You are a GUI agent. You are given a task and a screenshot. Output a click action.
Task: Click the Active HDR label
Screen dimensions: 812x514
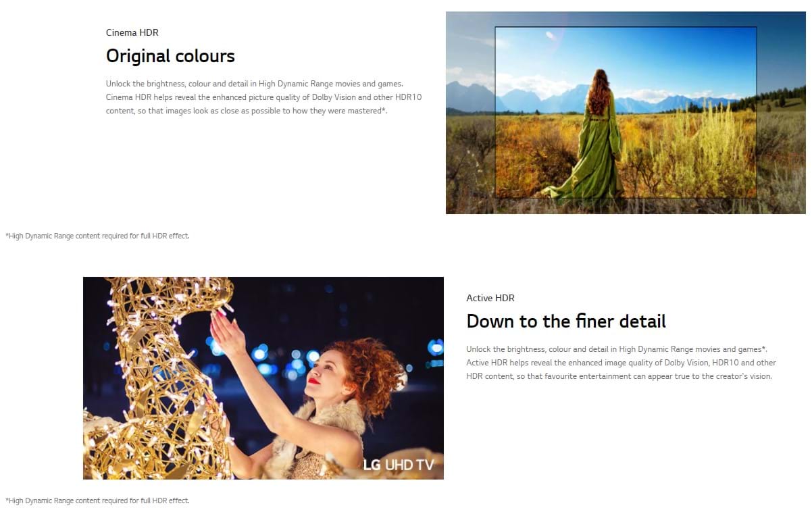pos(490,298)
